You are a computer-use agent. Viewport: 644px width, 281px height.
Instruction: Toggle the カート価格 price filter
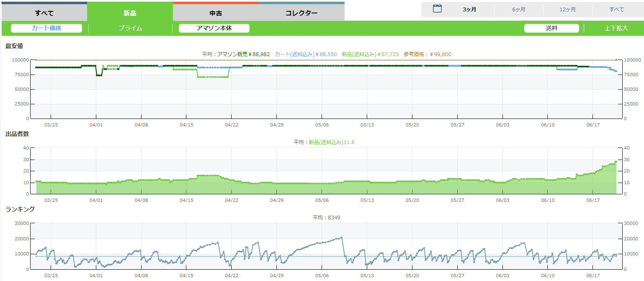pyautogui.click(x=46, y=28)
